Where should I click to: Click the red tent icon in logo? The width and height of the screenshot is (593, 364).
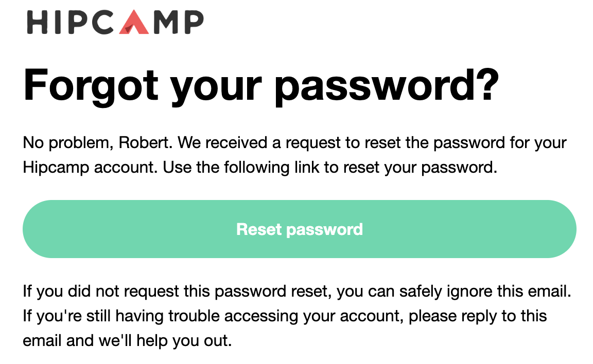point(134,22)
